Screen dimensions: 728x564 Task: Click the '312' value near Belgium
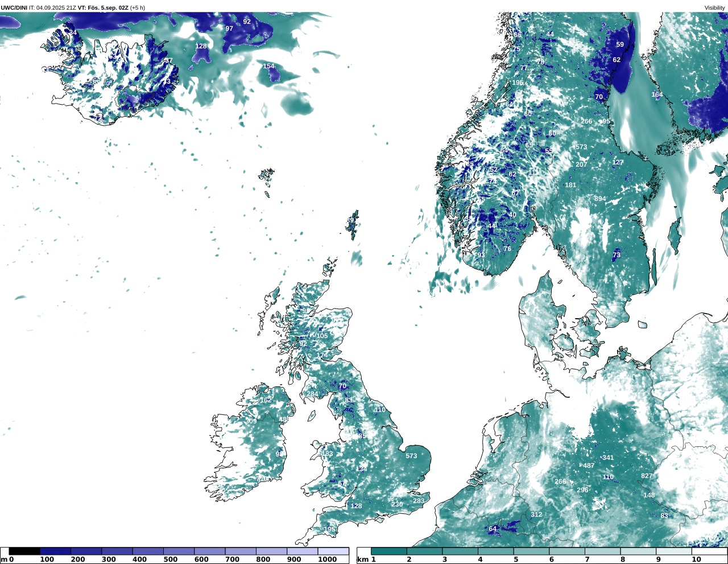(536, 514)
